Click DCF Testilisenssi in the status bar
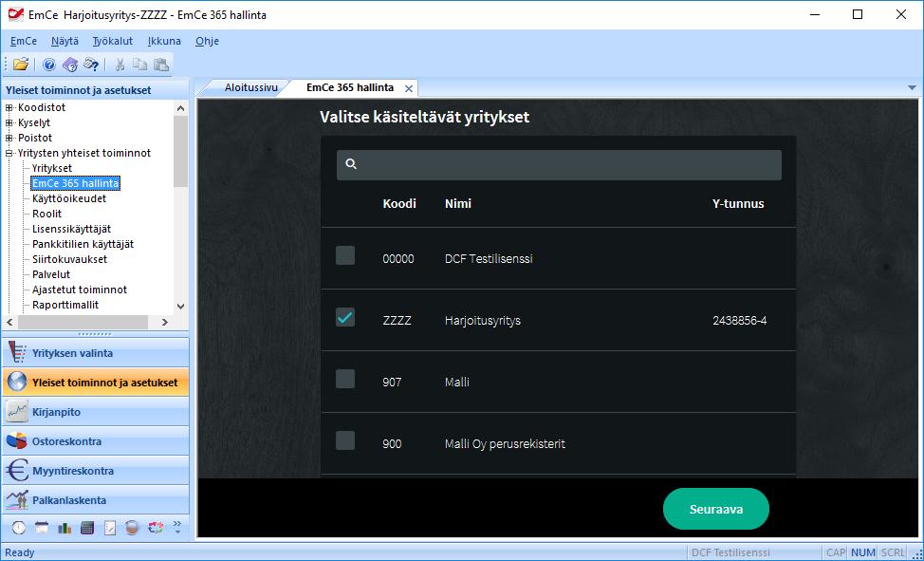This screenshot has height=561, width=924. (730, 552)
